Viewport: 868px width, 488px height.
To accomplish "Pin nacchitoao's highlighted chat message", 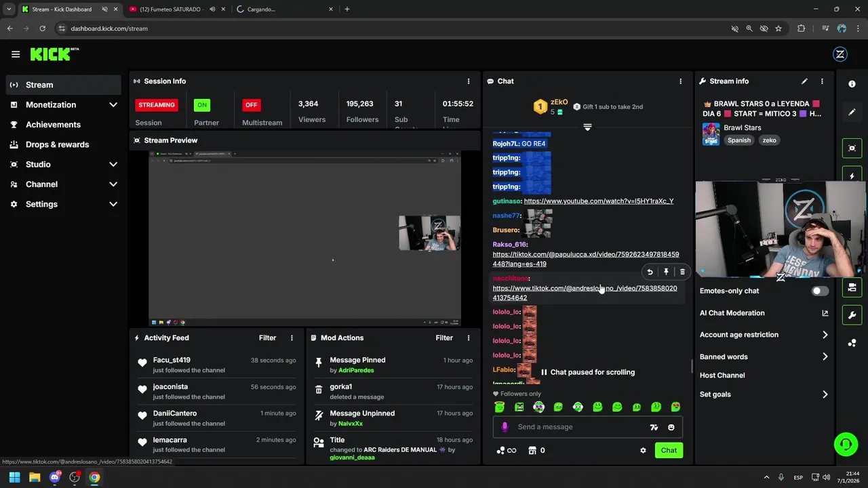I will [x=666, y=272].
